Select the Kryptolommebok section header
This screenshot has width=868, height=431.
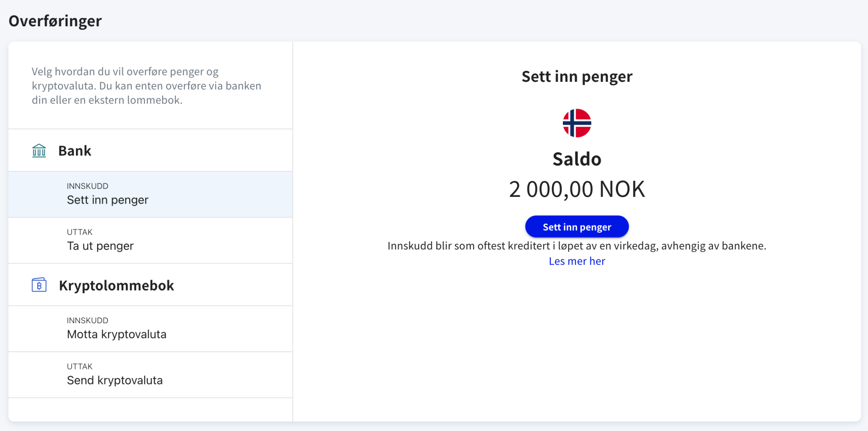[x=116, y=285]
